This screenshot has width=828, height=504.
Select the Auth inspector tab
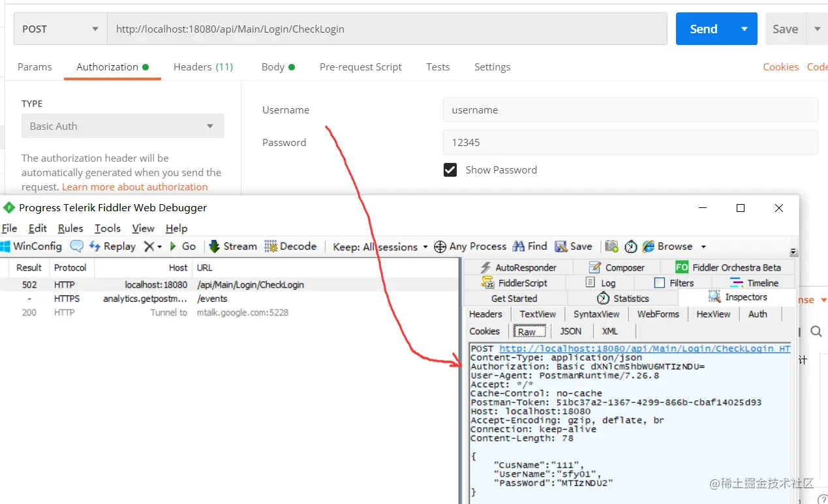point(758,314)
